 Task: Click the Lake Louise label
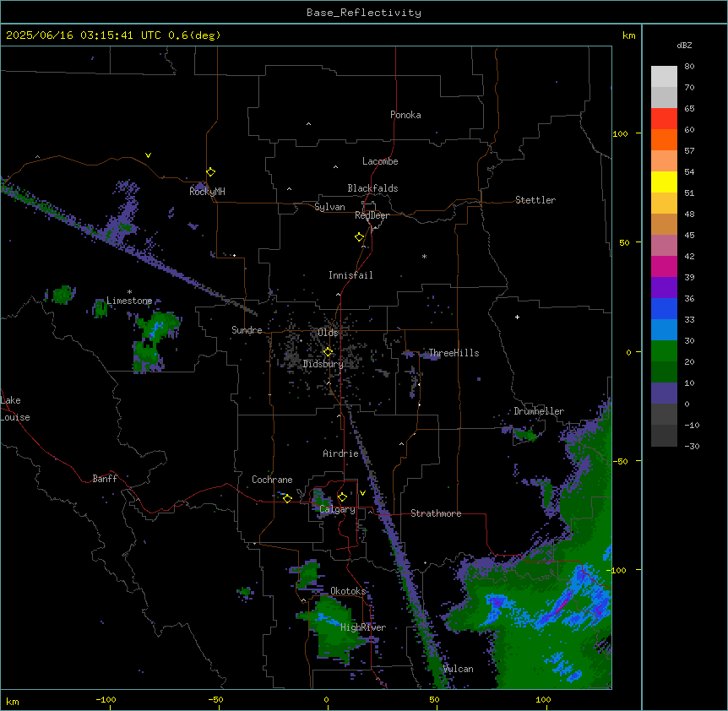pos(15,409)
